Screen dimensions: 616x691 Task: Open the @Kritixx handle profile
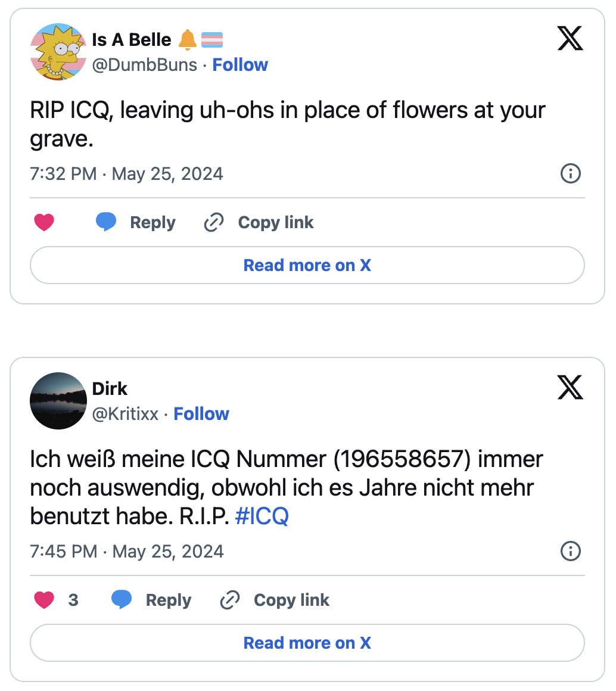pos(125,413)
